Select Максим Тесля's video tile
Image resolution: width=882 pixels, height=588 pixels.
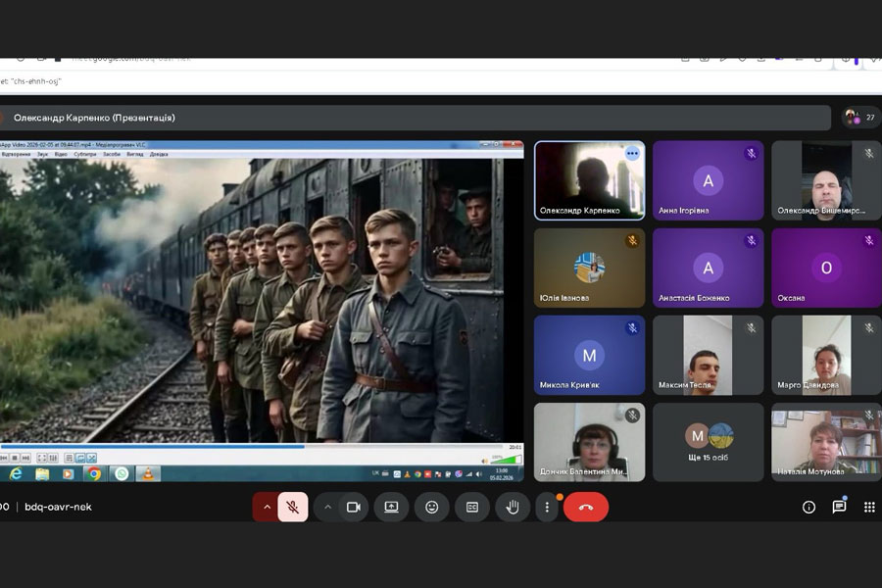click(708, 355)
